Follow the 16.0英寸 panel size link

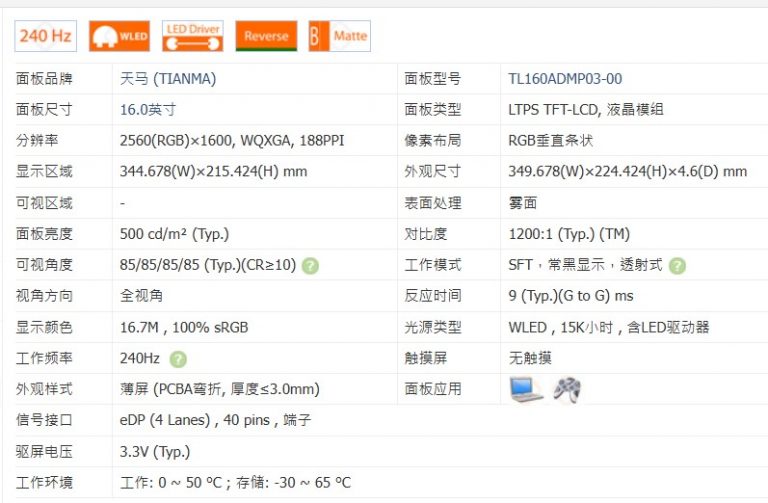(147, 110)
